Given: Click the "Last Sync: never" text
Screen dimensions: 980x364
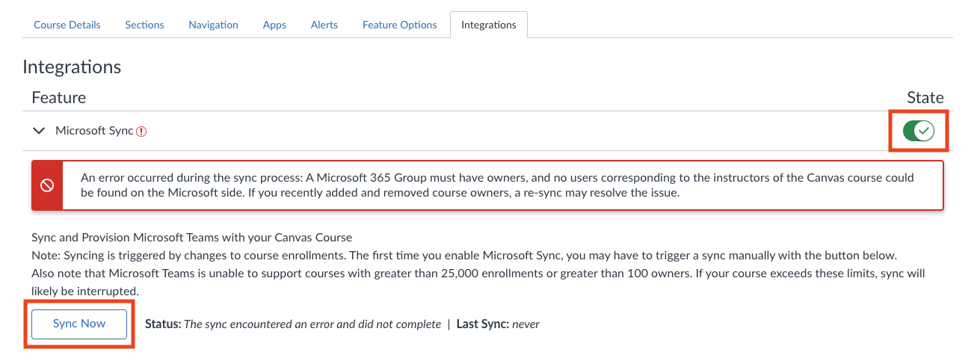Looking at the screenshot, I should coord(498,324).
